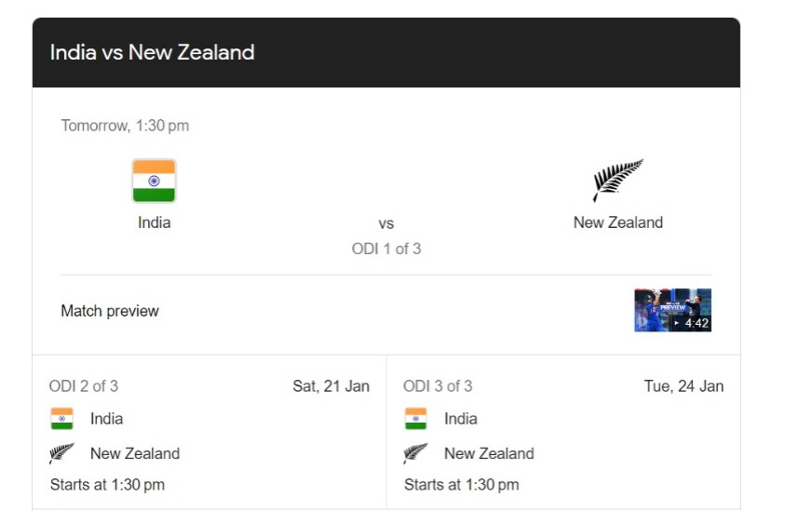Viewport: 812px width, 511px height.
Task: Play the 4:42 preview video
Action: click(692, 323)
